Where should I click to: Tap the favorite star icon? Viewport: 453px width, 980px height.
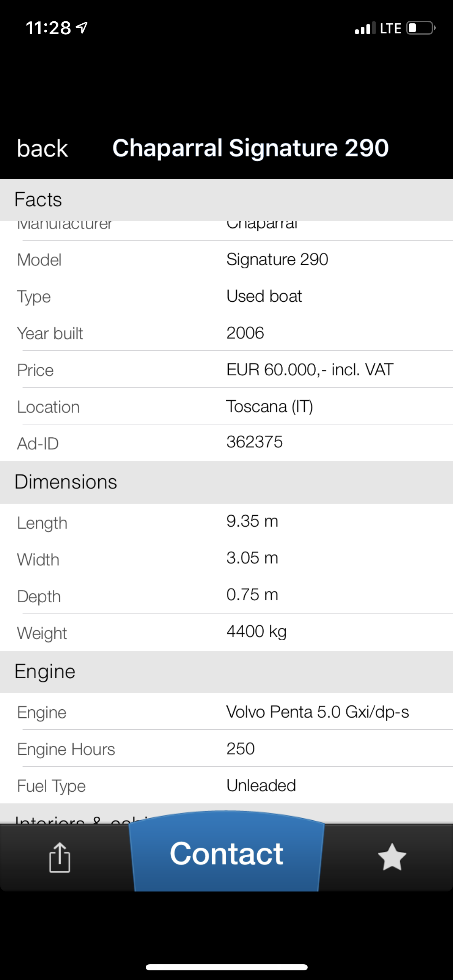point(391,857)
